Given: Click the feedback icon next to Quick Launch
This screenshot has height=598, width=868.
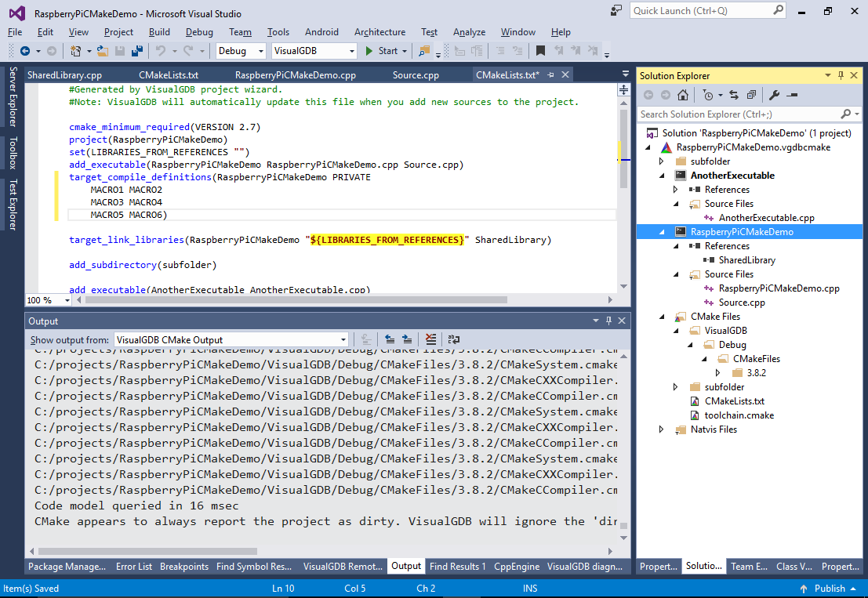Looking at the screenshot, I should (x=616, y=10).
